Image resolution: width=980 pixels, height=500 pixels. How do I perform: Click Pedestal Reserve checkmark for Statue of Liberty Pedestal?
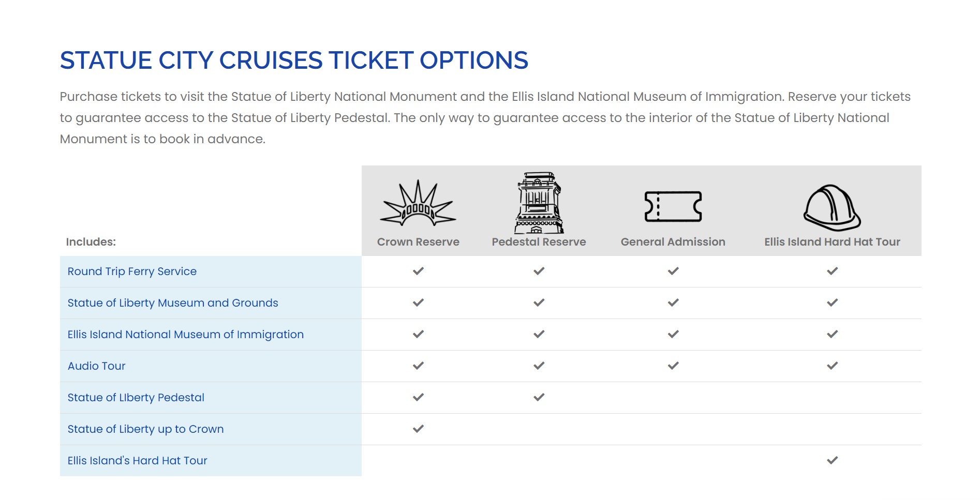(x=539, y=397)
